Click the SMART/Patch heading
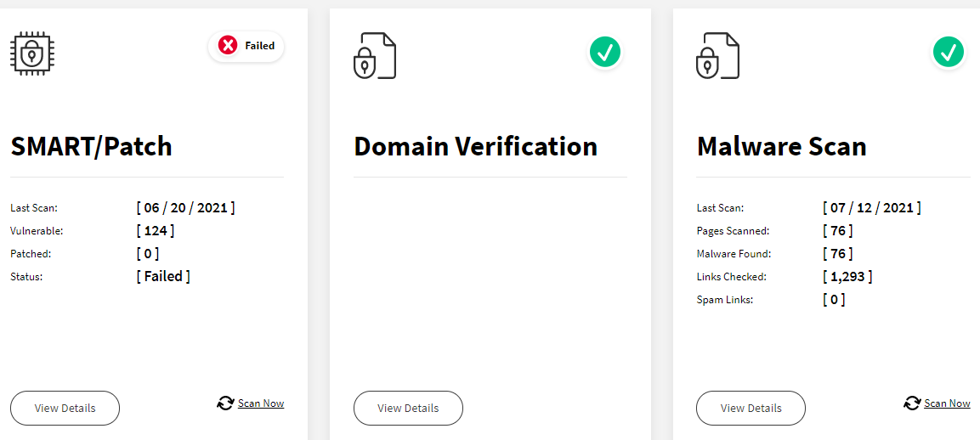Viewport: 980px width, 440px height. click(91, 146)
